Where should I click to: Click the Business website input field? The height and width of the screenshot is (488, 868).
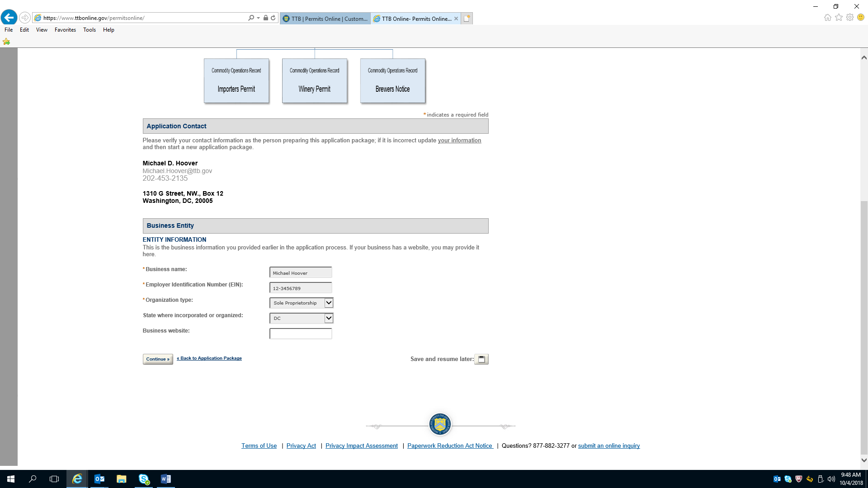coord(301,333)
